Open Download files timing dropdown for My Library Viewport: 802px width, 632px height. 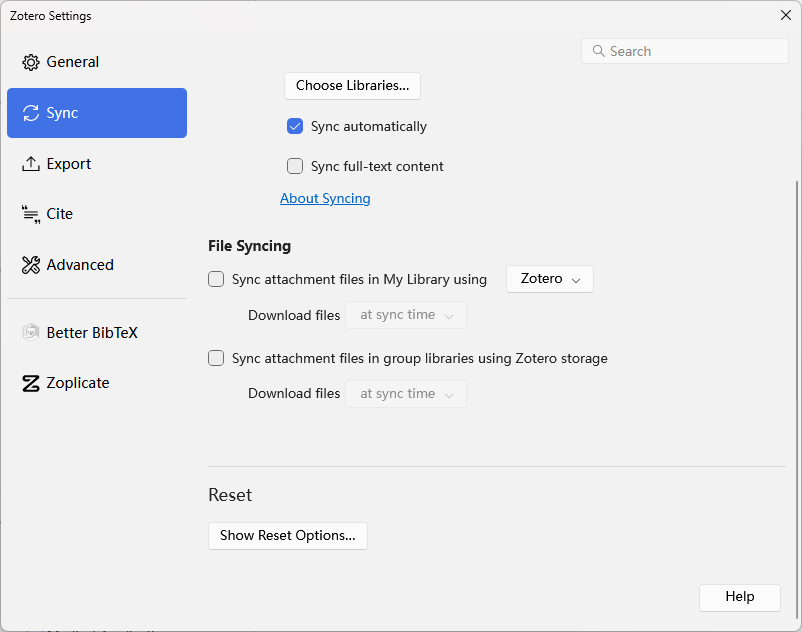tap(405, 314)
